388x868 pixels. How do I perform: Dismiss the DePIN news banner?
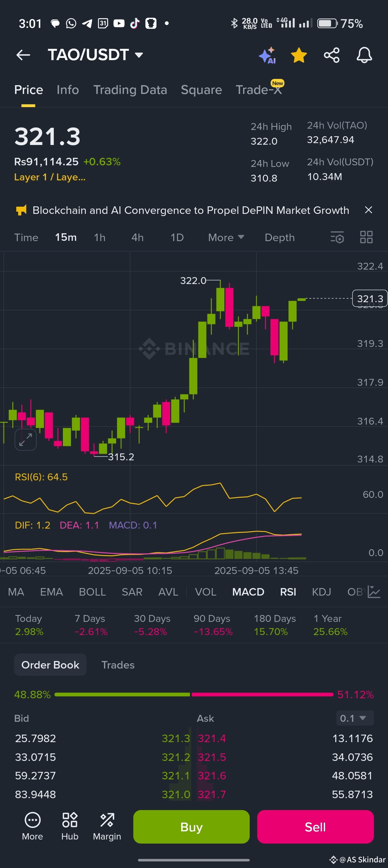tap(369, 210)
